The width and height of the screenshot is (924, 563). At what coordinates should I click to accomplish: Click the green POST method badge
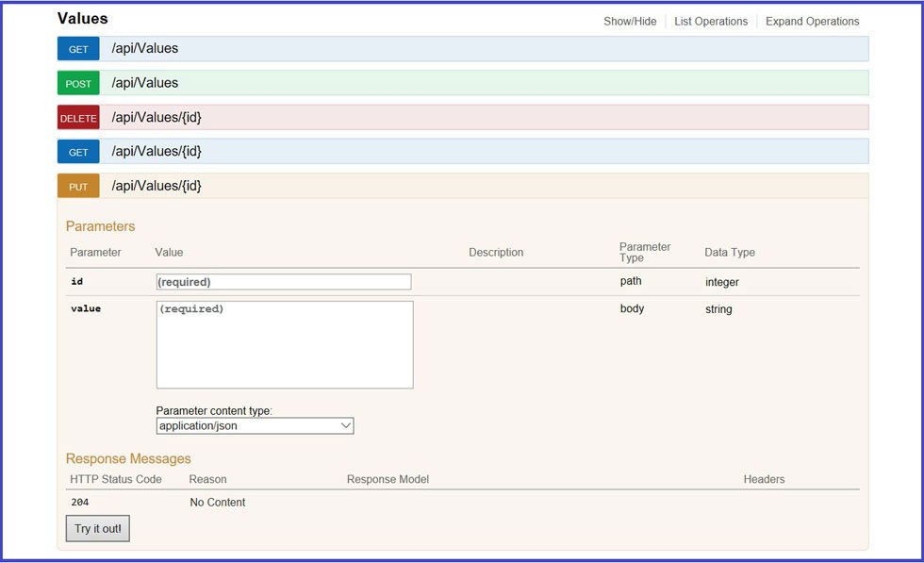click(78, 83)
